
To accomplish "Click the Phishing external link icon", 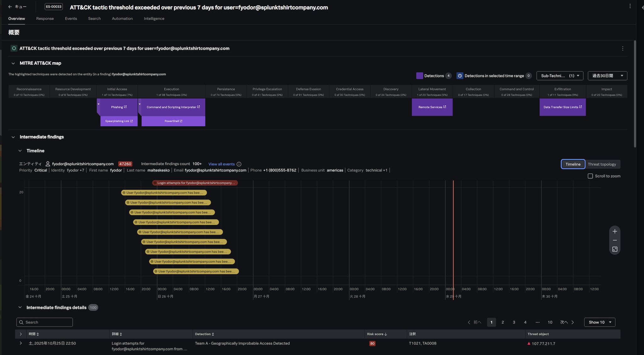I will click(125, 107).
